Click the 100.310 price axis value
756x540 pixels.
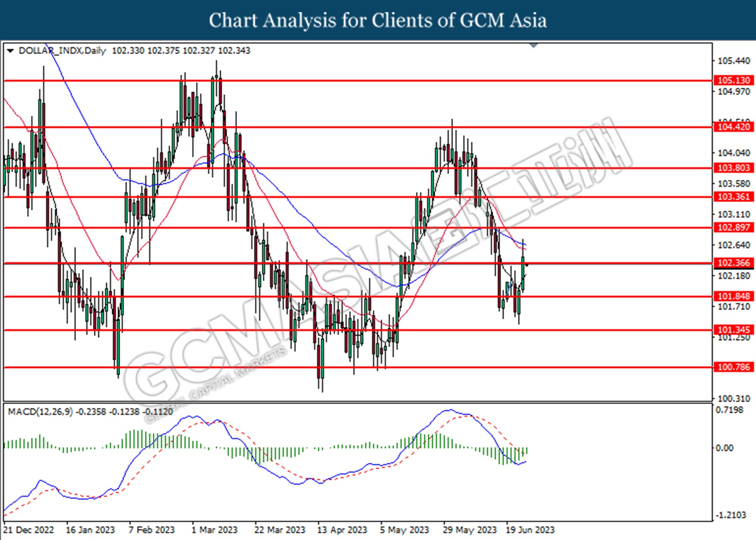(734, 399)
